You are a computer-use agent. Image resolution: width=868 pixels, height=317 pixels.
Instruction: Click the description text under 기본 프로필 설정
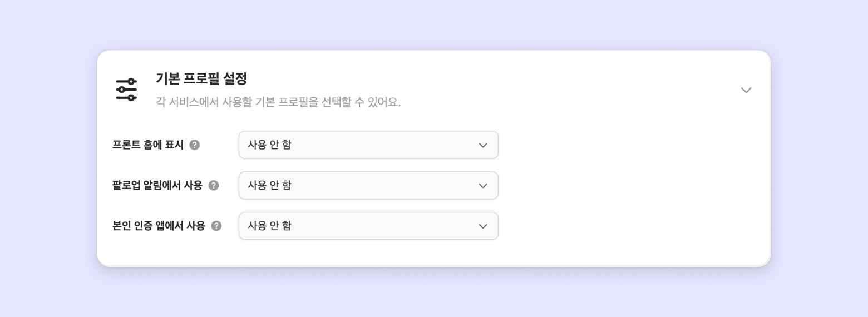coord(278,102)
